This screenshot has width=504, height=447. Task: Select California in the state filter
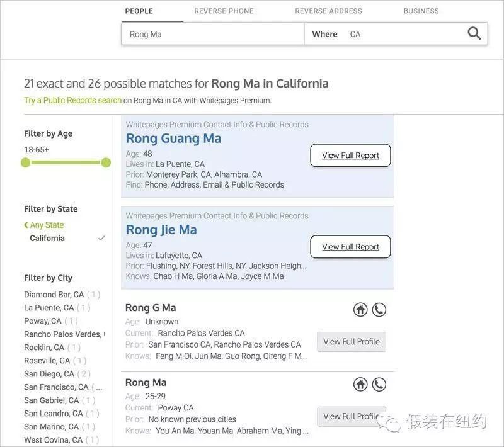tap(48, 239)
